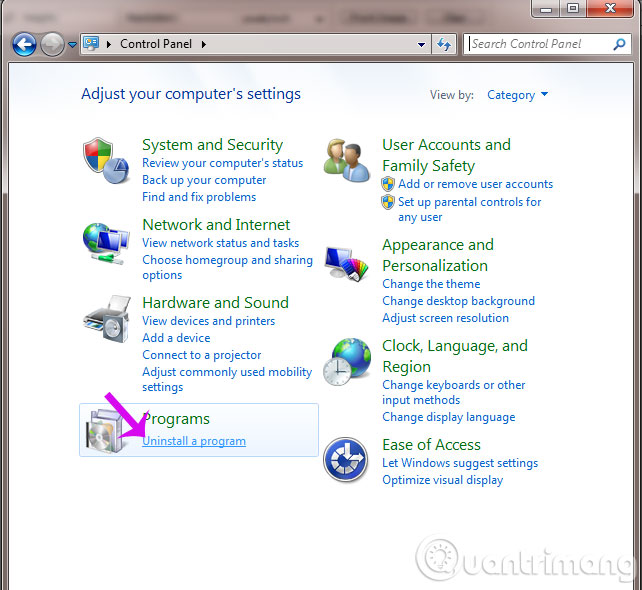Click shield icon beside Add or remove accounts
The width and height of the screenshot is (642, 590).
coord(388,184)
